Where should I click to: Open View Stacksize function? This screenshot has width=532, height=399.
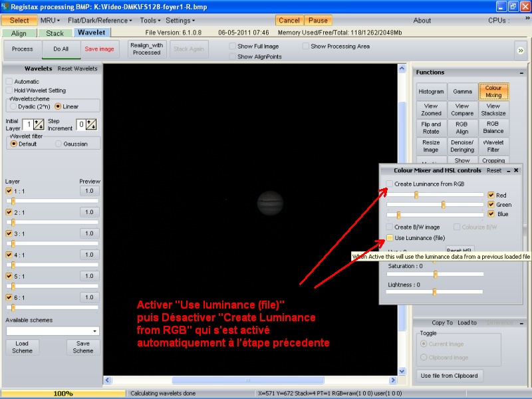[493, 110]
